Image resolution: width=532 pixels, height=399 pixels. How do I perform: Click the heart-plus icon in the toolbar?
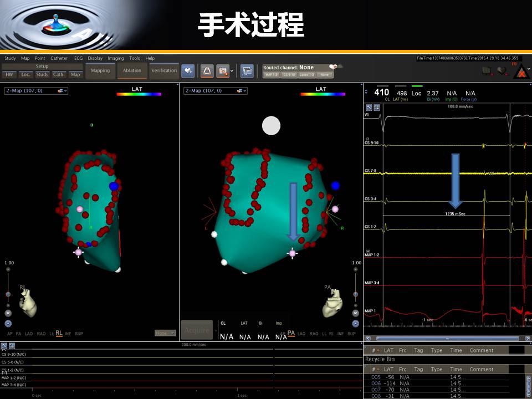pos(187,71)
